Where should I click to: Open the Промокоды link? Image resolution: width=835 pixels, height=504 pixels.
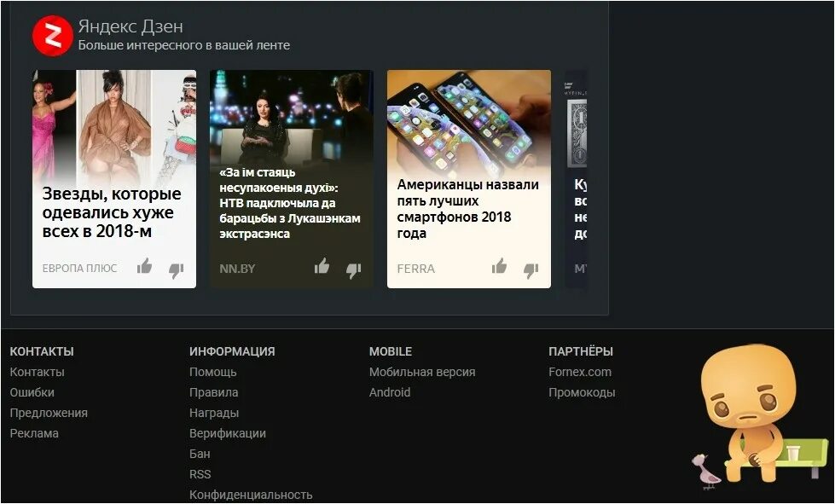coord(582,393)
